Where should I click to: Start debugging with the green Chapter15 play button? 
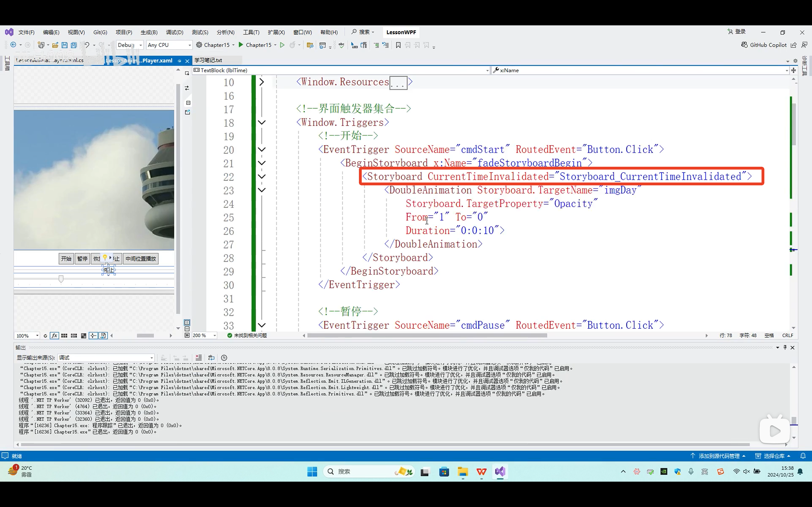pyautogui.click(x=241, y=45)
